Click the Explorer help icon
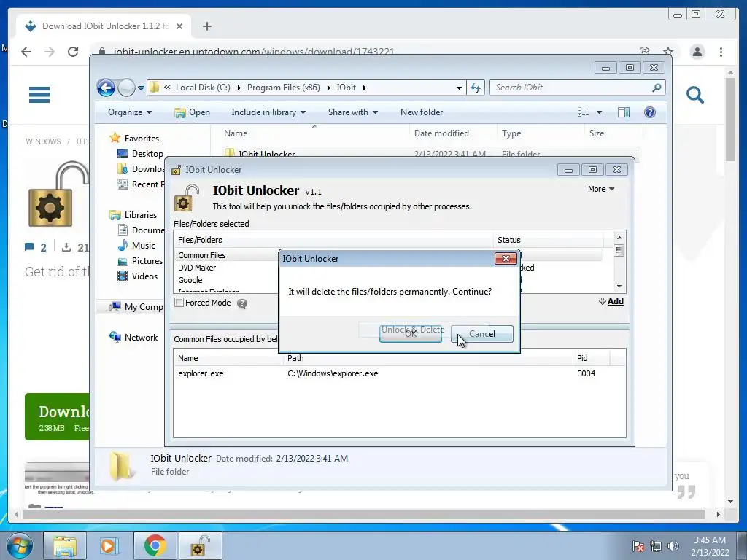The image size is (747, 560). point(649,112)
